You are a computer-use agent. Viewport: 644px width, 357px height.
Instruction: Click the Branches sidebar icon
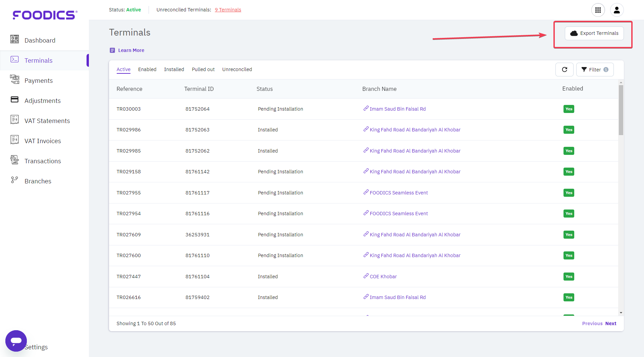(14, 180)
